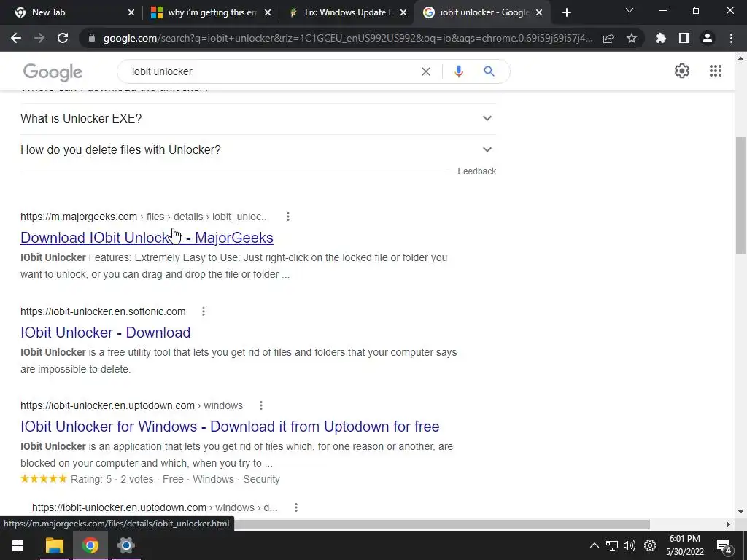
Task: Open options for the Softonic result
Action: [x=204, y=311]
